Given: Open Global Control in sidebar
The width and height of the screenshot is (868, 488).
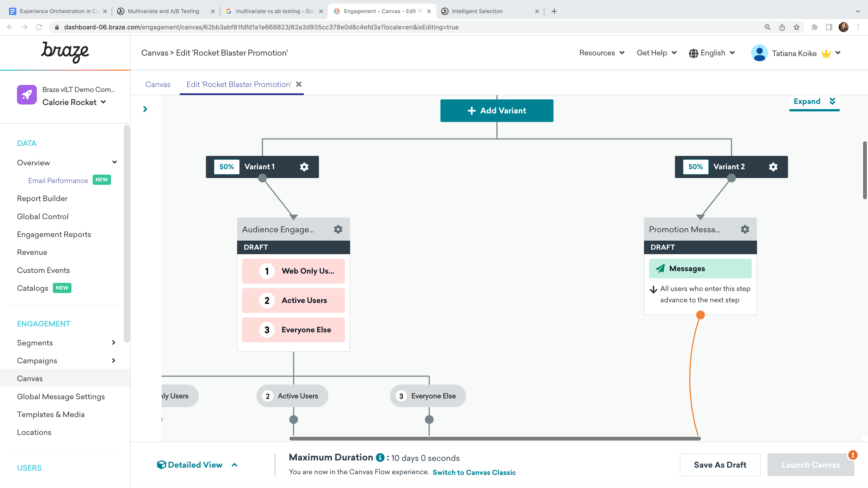Looking at the screenshot, I should click(x=43, y=216).
